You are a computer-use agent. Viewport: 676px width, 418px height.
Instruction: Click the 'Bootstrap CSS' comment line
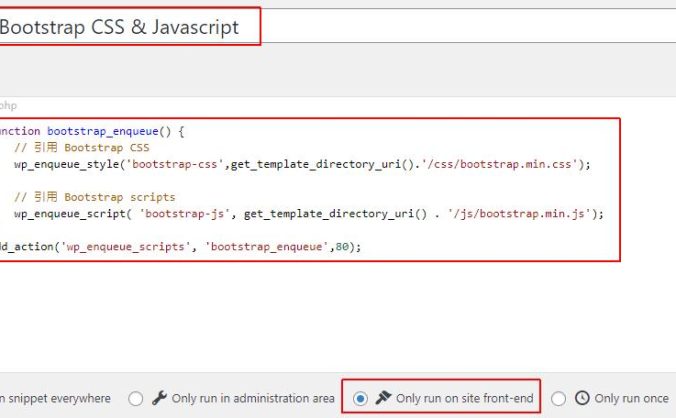[x=82, y=148]
